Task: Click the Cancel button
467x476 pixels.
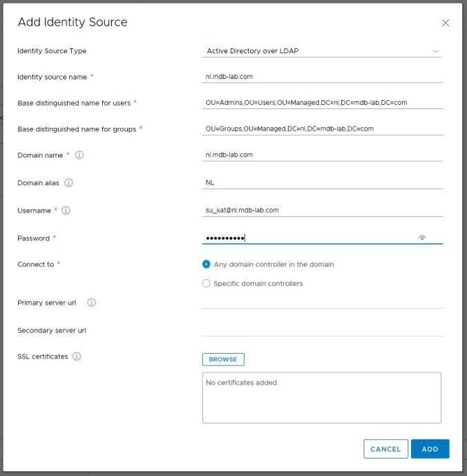Action: point(385,449)
